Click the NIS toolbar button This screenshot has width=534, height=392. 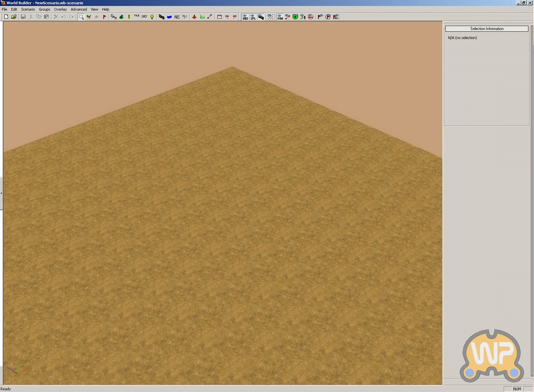tap(177, 17)
